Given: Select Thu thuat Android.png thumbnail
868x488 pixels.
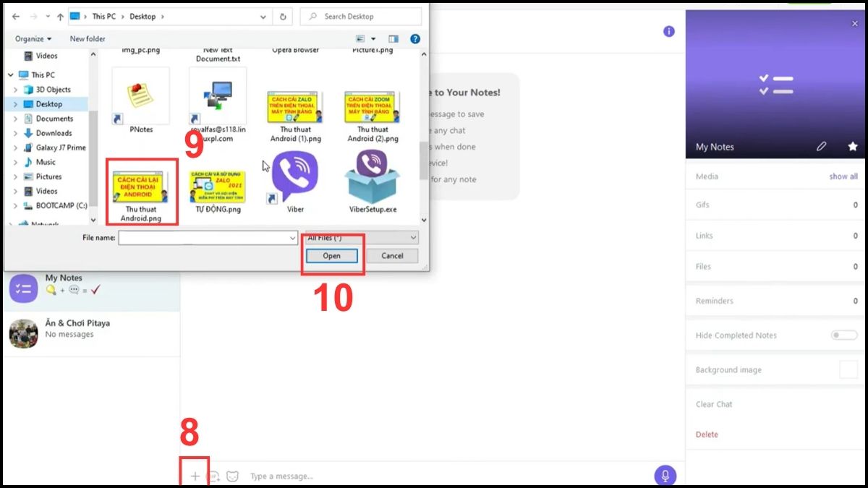Looking at the screenshot, I should (141, 187).
